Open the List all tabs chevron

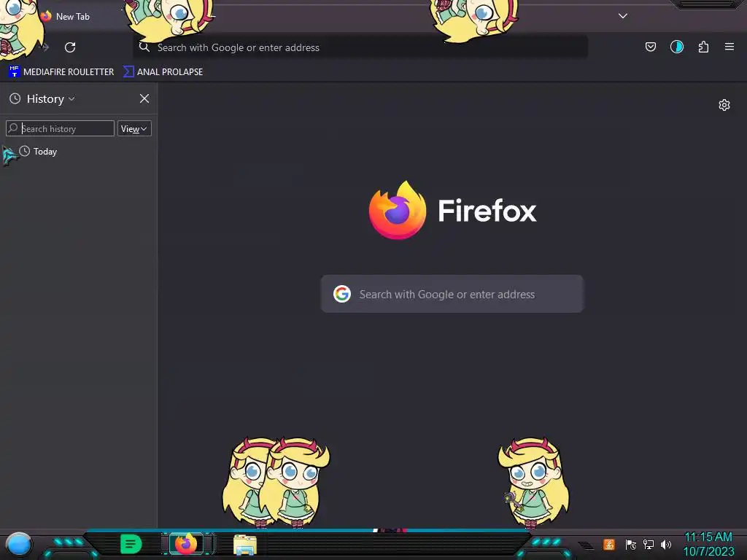click(x=623, y=16)
